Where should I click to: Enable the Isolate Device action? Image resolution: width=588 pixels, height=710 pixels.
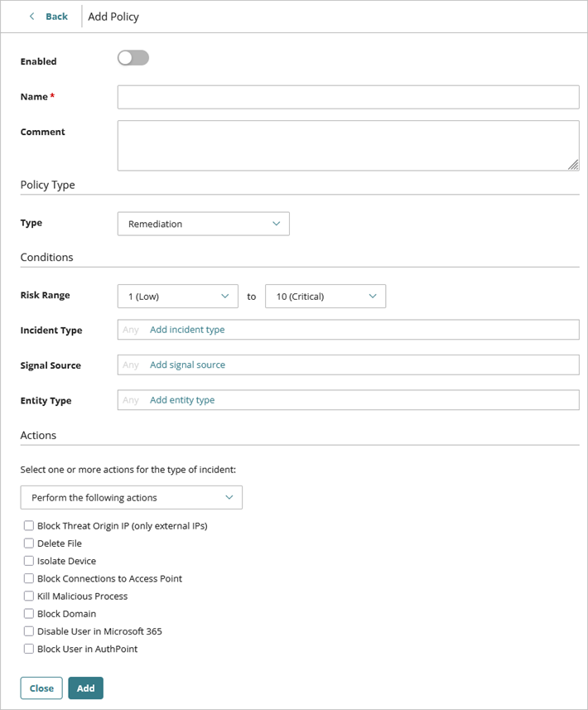(28, 561)
